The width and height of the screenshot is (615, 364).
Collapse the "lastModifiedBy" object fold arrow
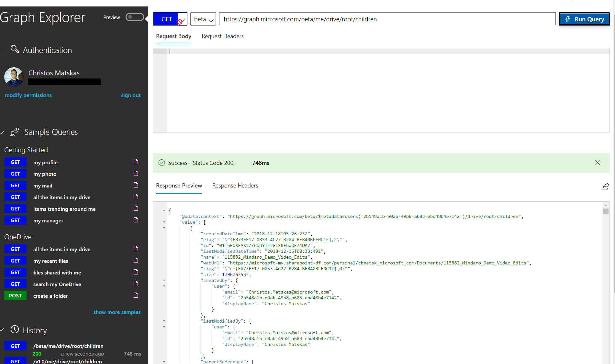click(x=164, y=321)
